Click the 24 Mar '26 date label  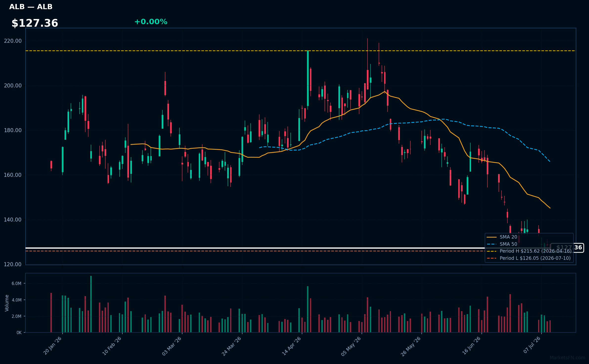(231, 346)
